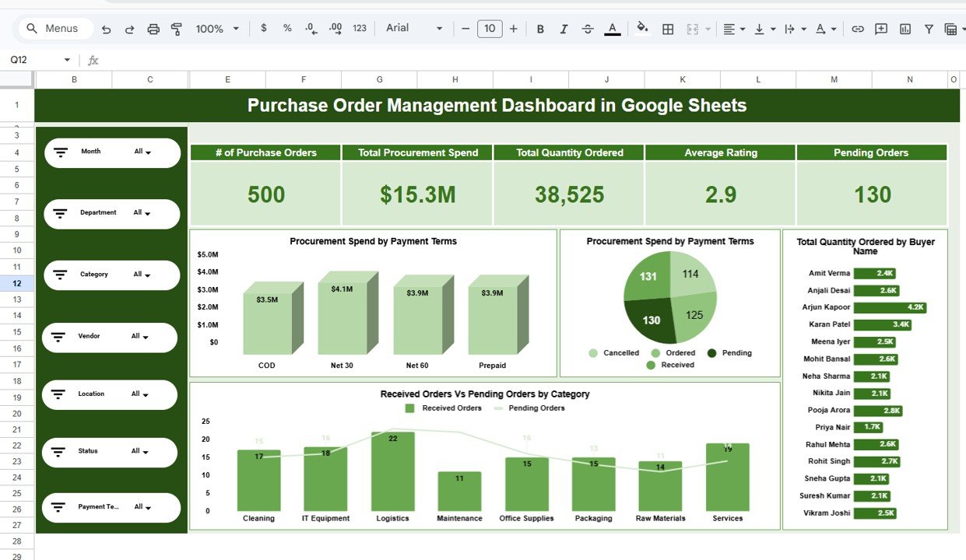966x560 pixels.
Task: Open the Arial font dropdown
Action: pos(414,29)
